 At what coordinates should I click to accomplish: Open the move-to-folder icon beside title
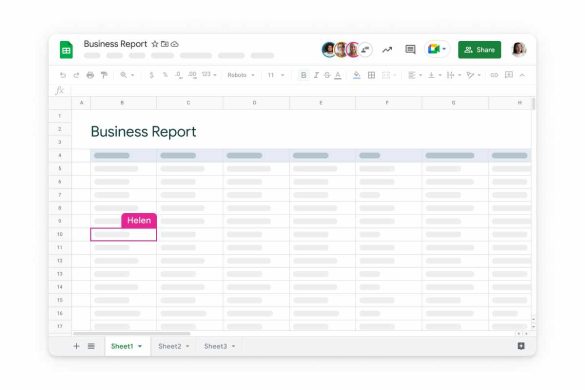pos(165,44)
